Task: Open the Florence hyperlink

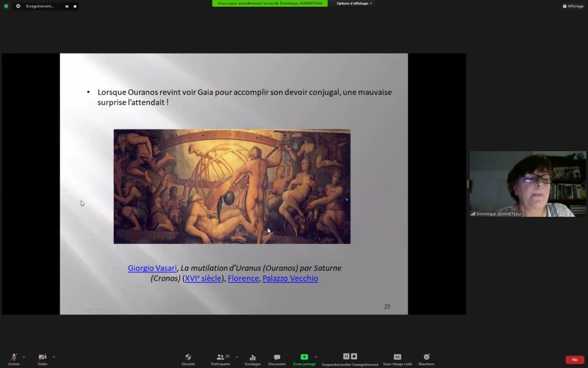Action: tap(243, 278)
